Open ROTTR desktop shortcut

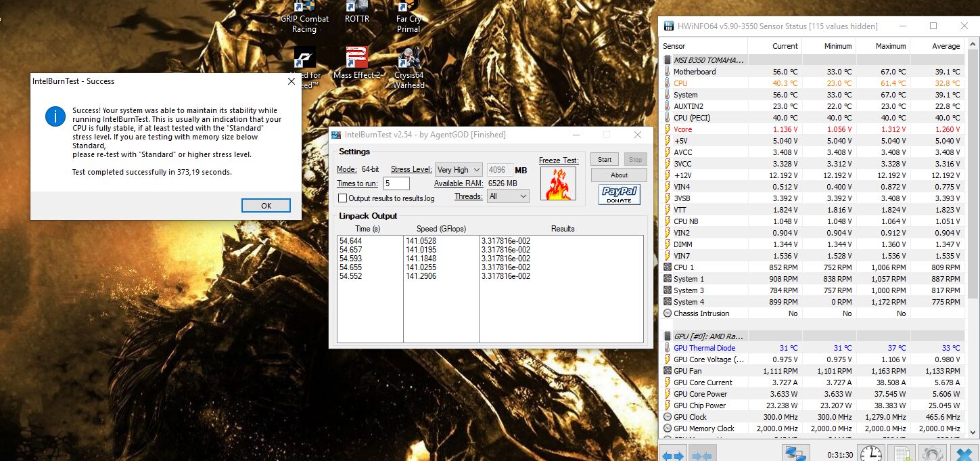(357, 12)
